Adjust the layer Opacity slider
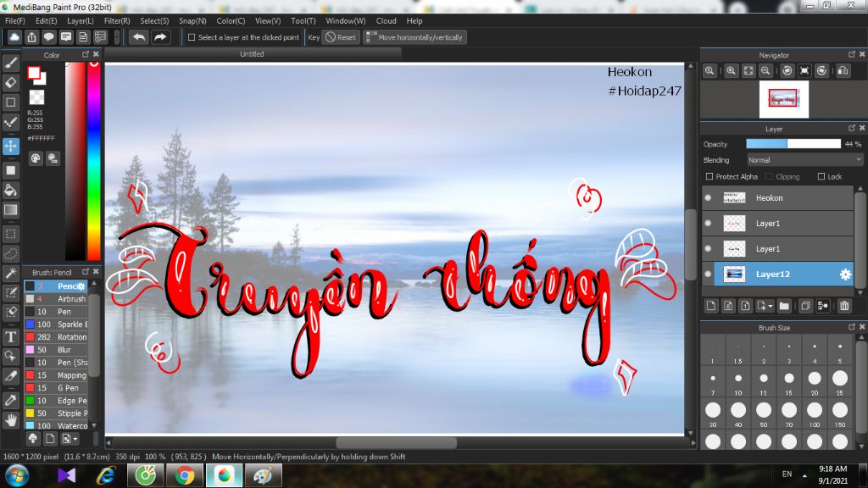This screenshot has height=488, width=868. (x=793, y=144)
